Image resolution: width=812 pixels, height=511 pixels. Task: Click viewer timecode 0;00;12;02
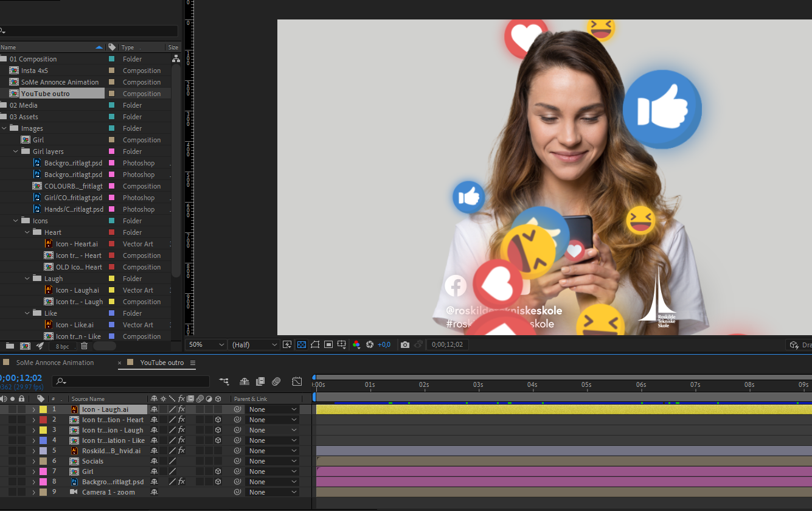(447, 345)
